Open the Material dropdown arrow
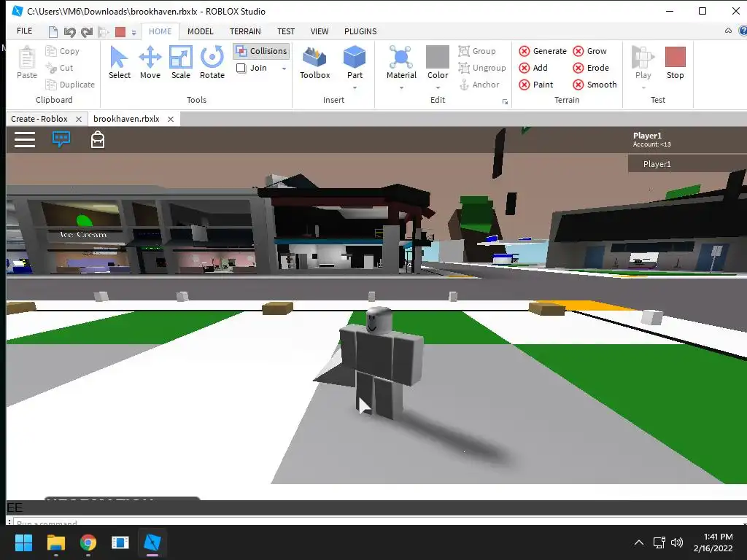This screenshot has width=747, height=560. (402, 87)
